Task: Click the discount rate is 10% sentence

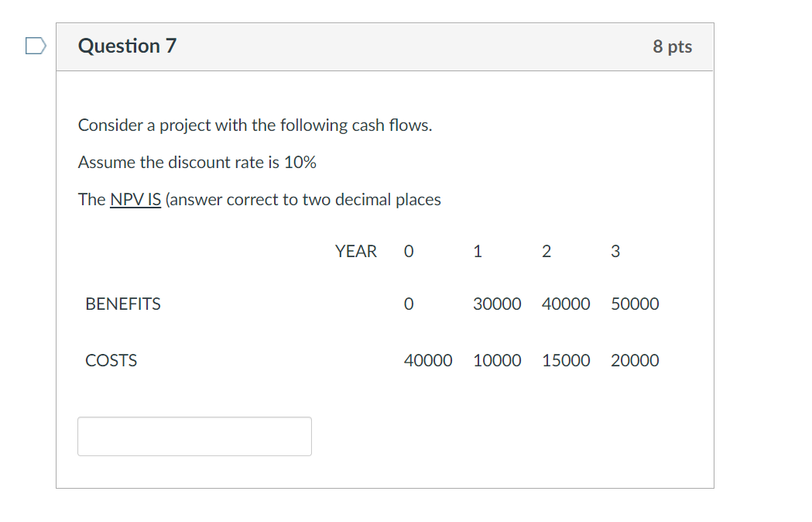Action: coord(197,162)
